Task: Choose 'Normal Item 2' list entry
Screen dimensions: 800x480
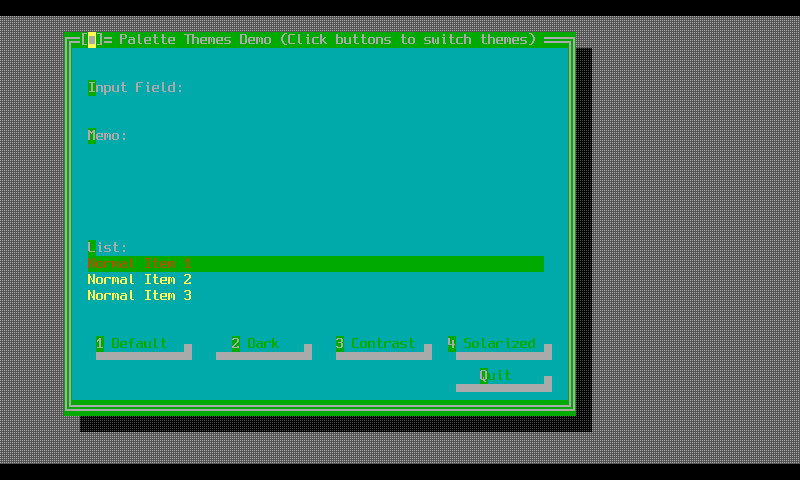Action: pos(315,280)
